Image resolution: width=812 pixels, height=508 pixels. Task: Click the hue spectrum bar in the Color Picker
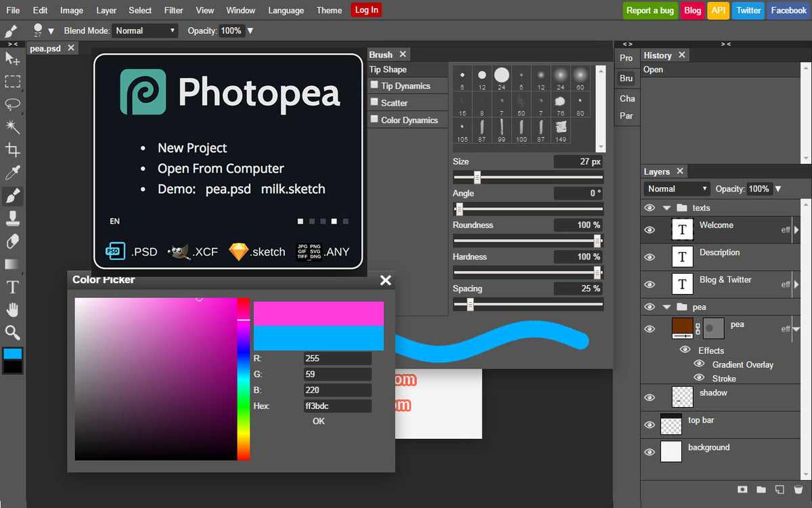pos(243,379)
